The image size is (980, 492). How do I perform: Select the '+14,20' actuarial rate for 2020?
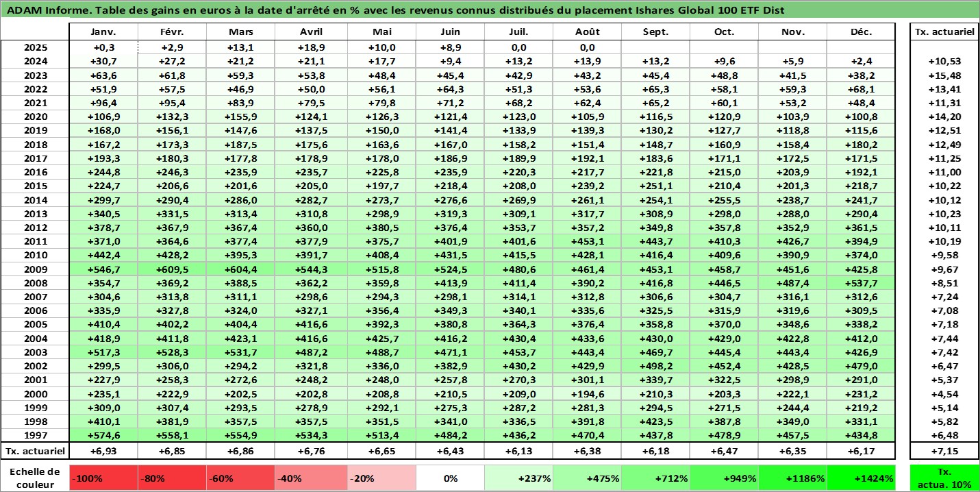944,116
